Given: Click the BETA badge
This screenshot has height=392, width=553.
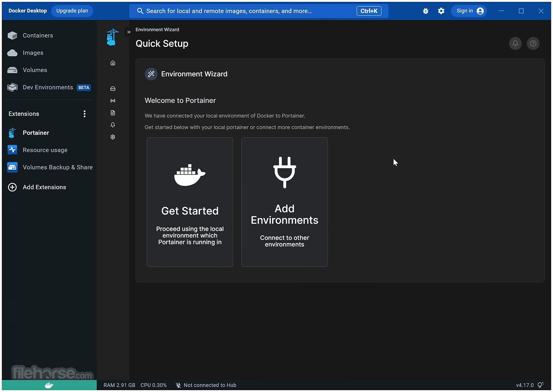Looking at the screenshot, I should [84, 88].
